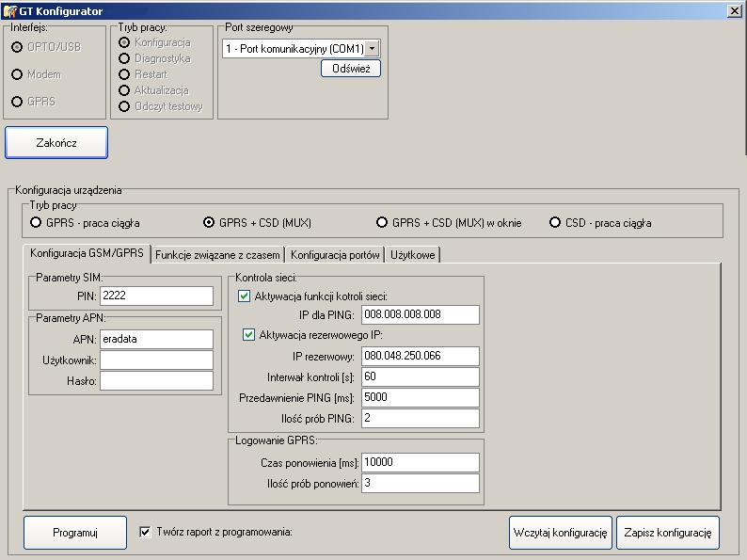The height and width of the screenshot is (560, 747).
Task: Select the Modem interface radio button
Action: coord(17,74)
